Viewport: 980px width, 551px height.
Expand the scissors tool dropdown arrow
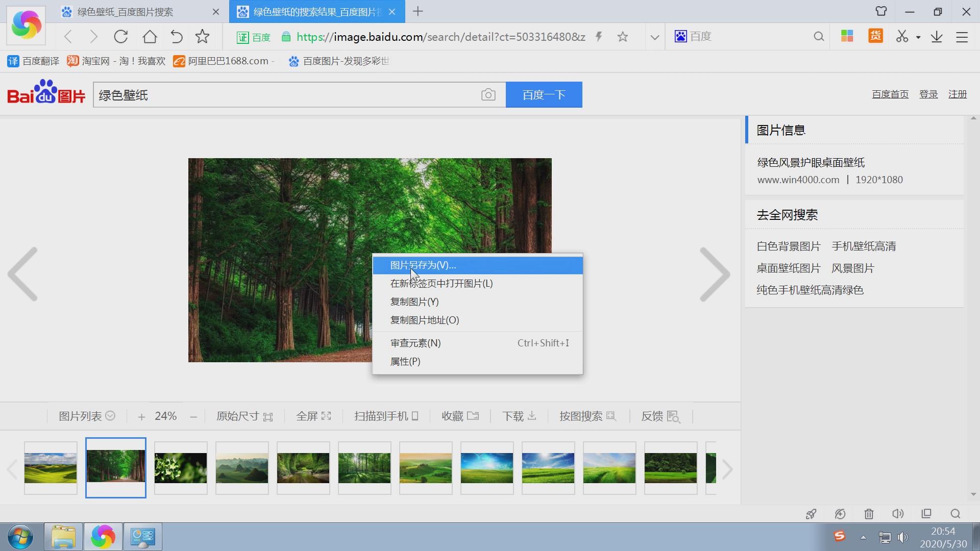[x=918, y=36]
